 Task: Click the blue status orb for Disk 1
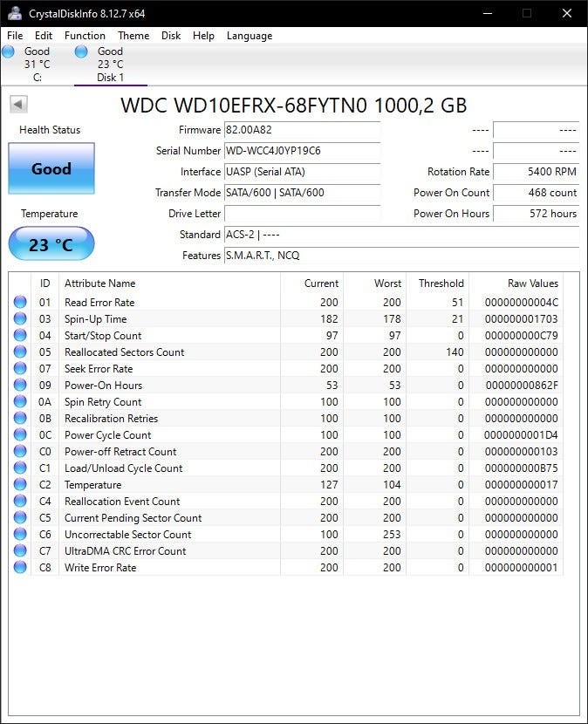pos(81,51)
